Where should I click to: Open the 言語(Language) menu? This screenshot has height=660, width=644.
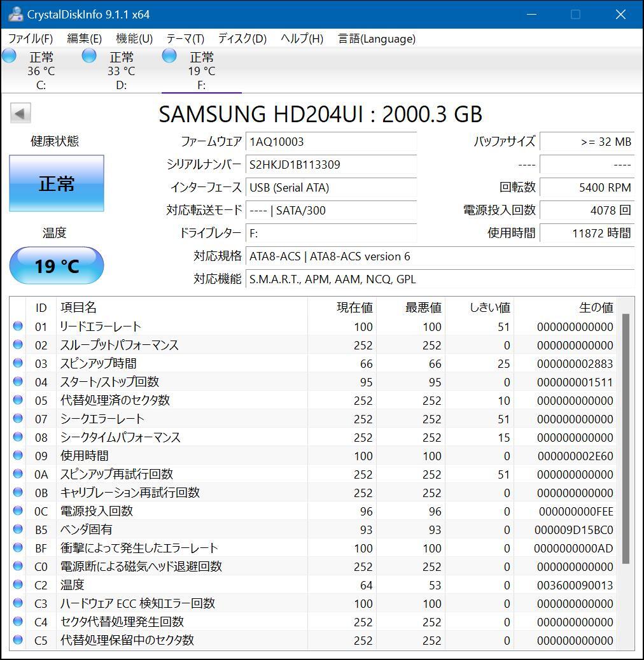(x=377, y=39)
